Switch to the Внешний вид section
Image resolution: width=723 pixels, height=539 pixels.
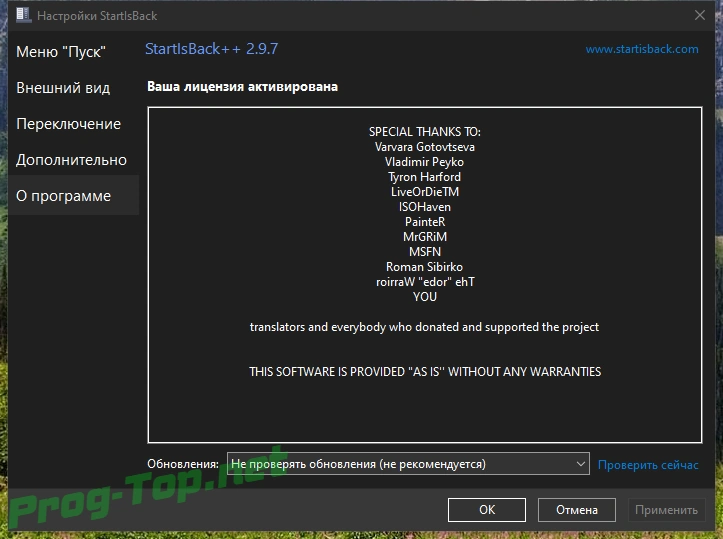[63, 88]
